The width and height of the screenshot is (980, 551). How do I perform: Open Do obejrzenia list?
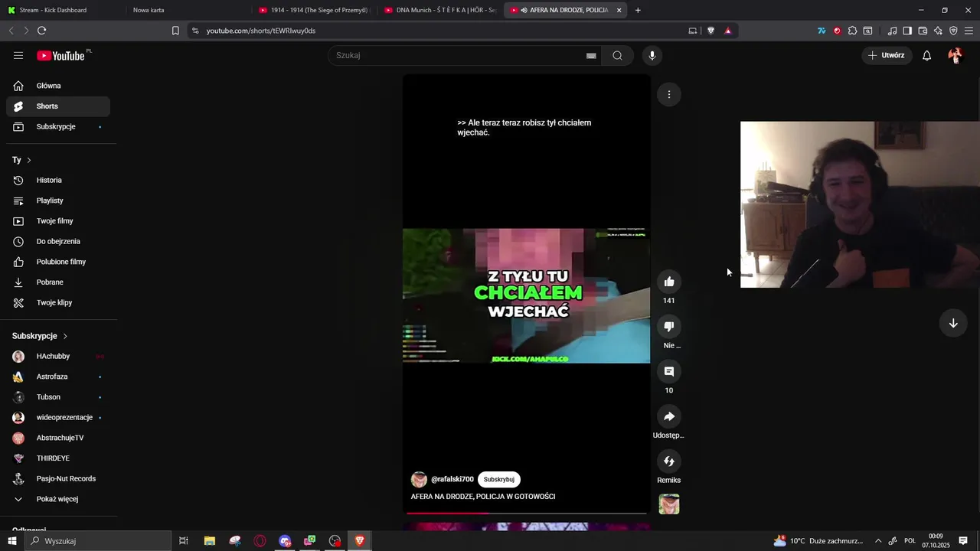coord(58,241)
